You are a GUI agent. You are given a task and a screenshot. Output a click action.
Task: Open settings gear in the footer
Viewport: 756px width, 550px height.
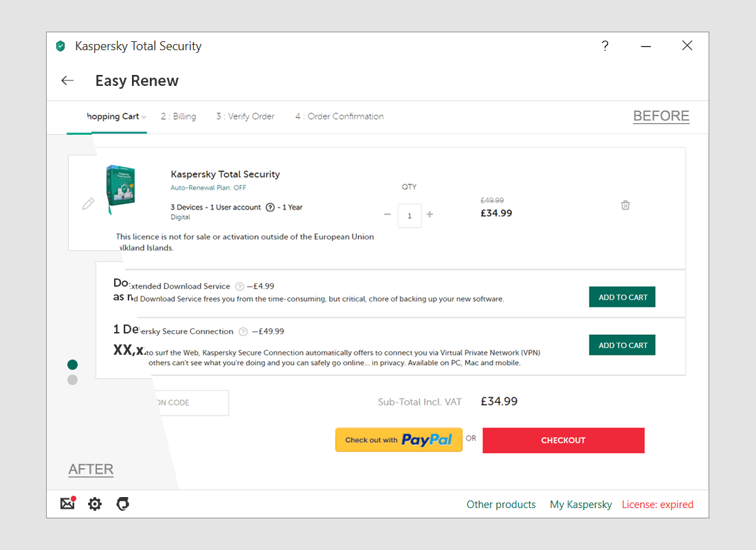pyautogui.click(x=95, y=504)
